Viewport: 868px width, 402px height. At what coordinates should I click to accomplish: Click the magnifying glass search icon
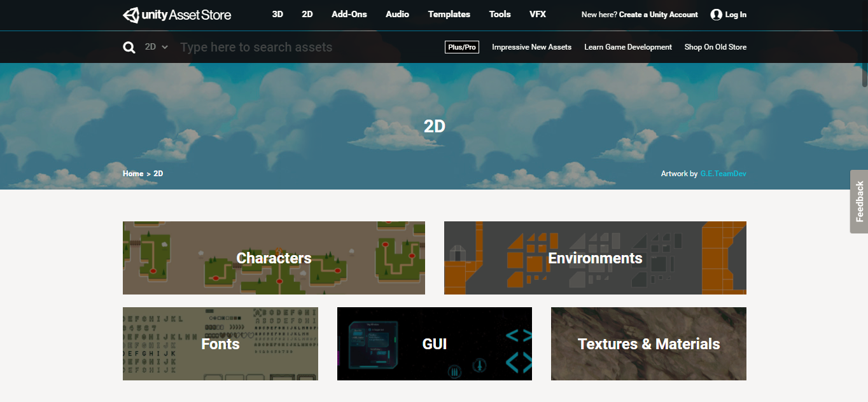pyautogui.click(x=129, y=47)
